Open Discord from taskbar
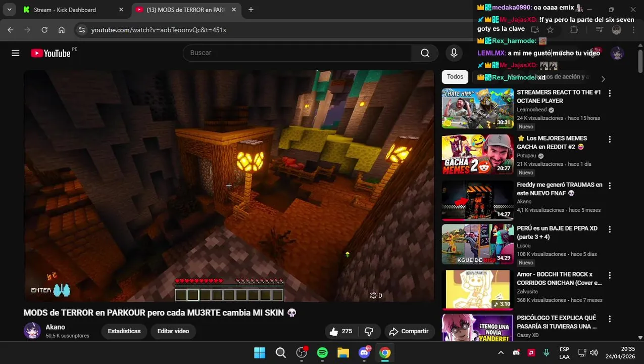The width and height of the screenshot is (644, 364). [x=364, y=353]
